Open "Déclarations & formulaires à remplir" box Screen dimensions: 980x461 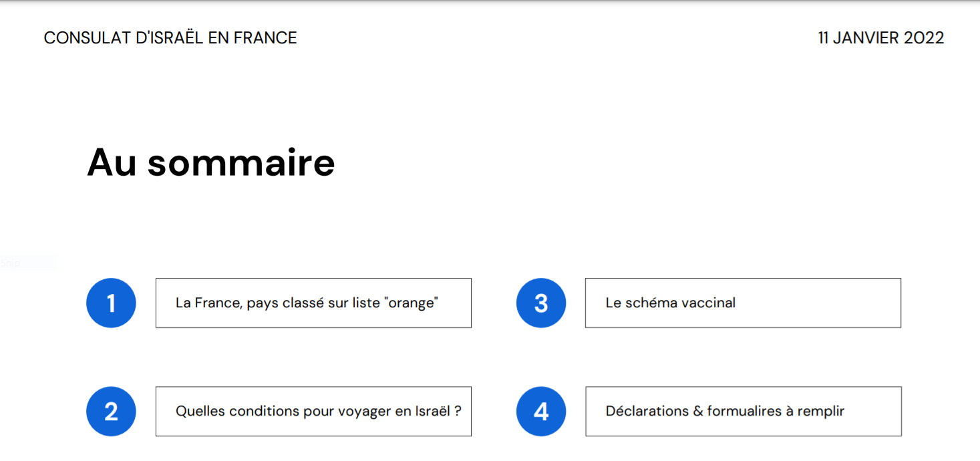tap(743, 412)
